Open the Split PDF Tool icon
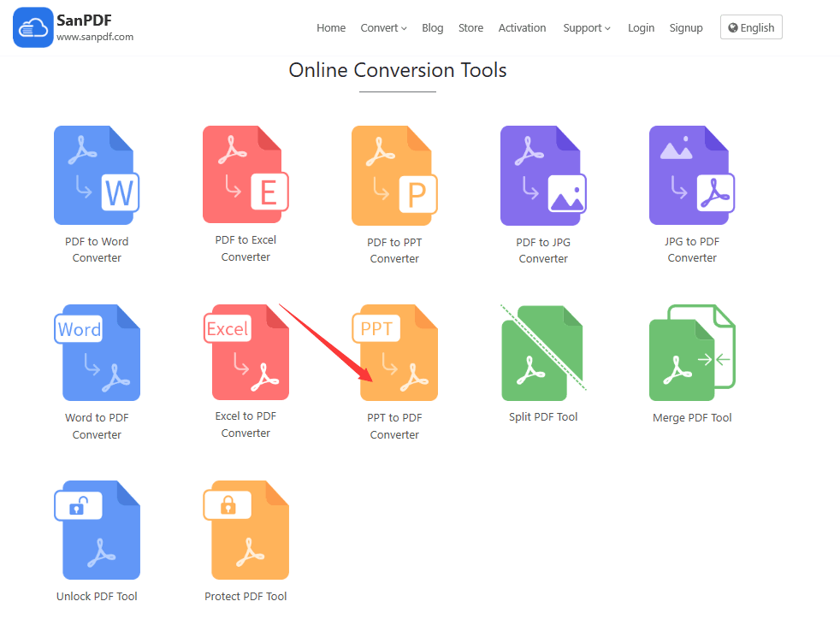 coord(543,352)
